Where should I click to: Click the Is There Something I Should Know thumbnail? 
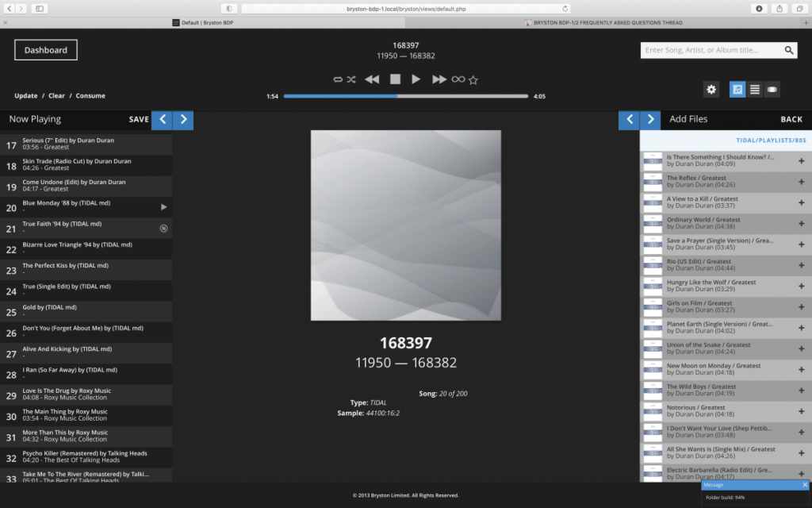pos(653,161)
